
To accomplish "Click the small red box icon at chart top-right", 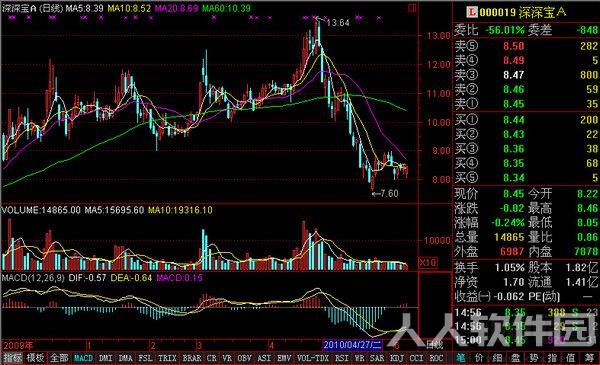I will pyautogui.click(x=412, y=8).
